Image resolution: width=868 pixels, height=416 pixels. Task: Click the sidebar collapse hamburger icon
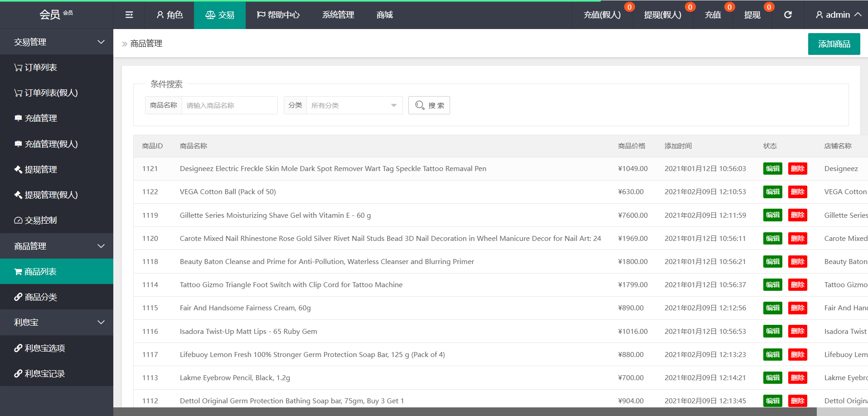[129, 15]
